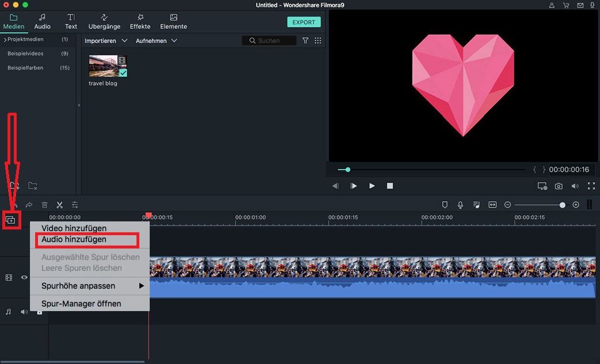Click the clip's blue audio waveform
Screen dimensions: 600x364
click(x=373, y=288)
